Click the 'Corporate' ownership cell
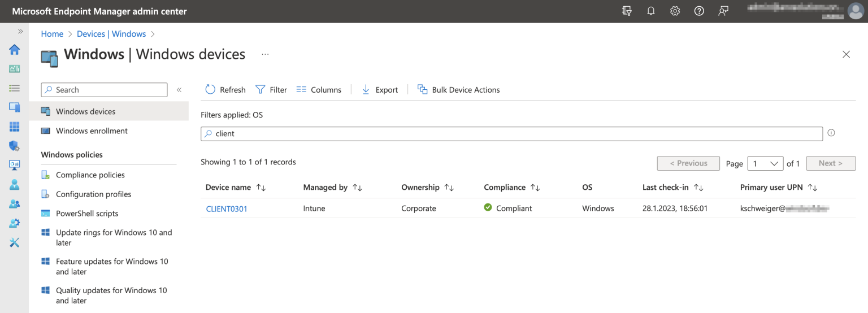Image resolution: width=868 pixels, height=313 pixels. [419, 208]
